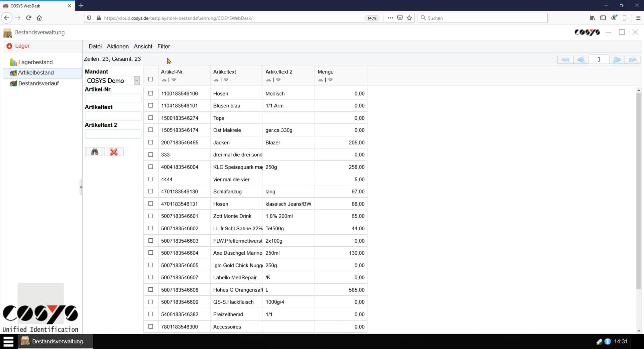This screenshot has width=644, height=349.
Task: Toggle select-all checkbox in table header
Action: (x=151, y=79)
